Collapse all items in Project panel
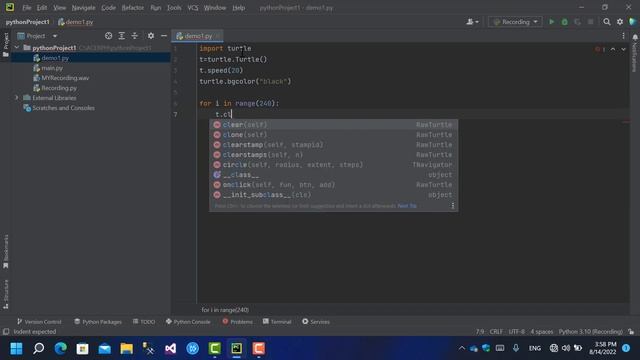The width and height of the screenshot is (640, 360). 135,36
